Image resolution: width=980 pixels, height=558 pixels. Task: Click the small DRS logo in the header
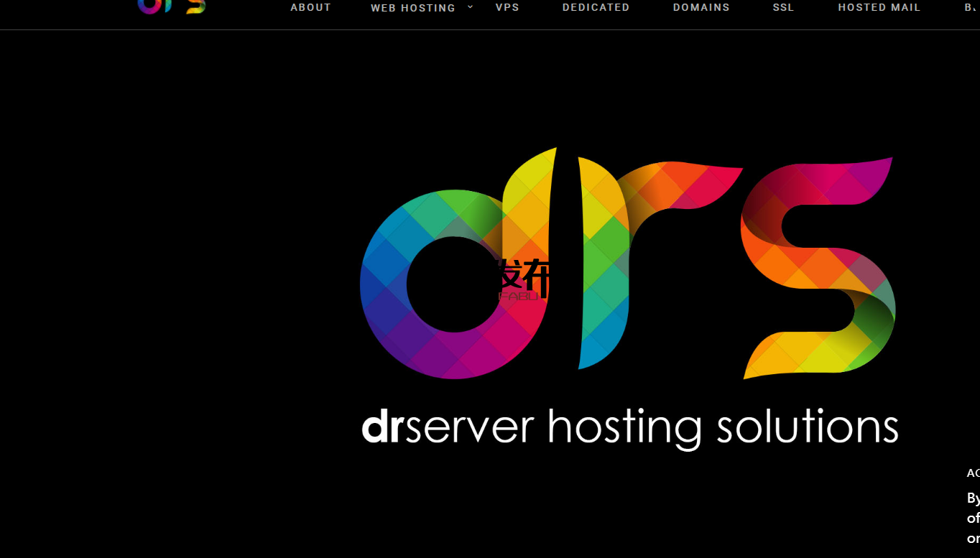(171, 6)
